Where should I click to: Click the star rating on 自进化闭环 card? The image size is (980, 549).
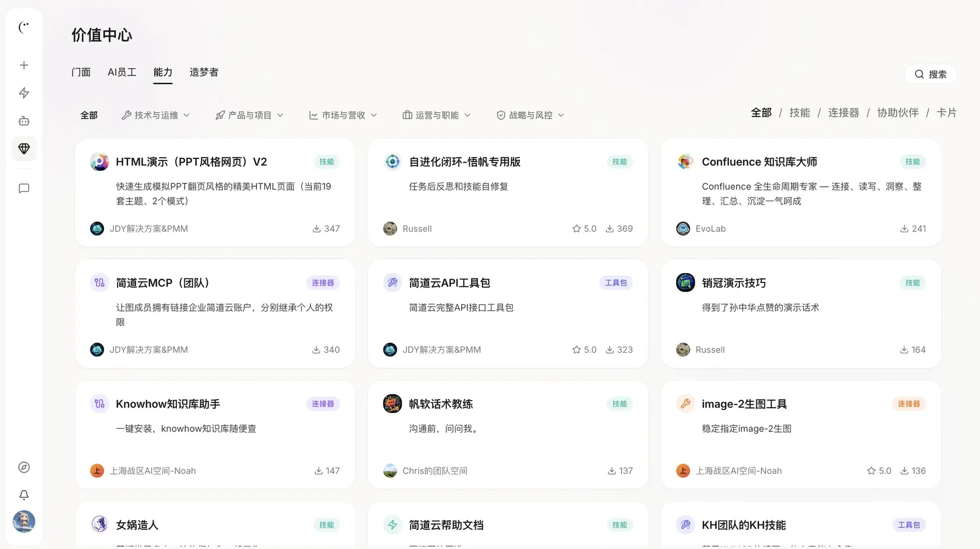coord(584,229)
